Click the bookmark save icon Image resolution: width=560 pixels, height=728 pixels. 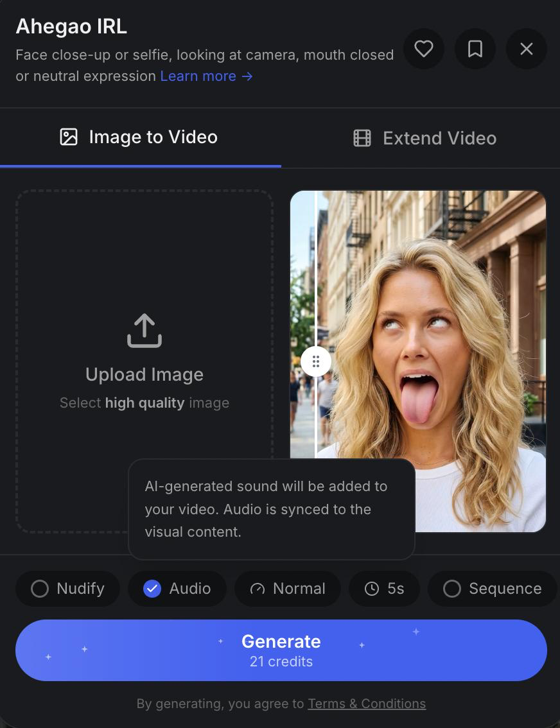pos(475,49)
